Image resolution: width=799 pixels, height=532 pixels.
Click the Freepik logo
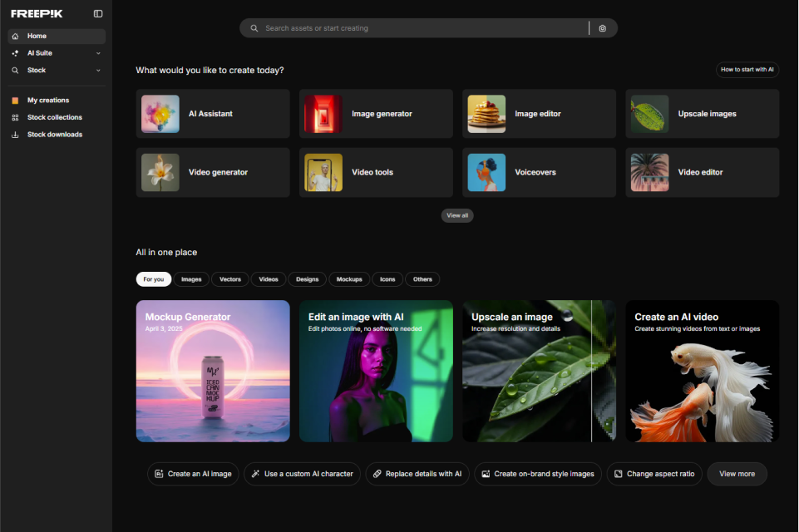[x=37, y=13]
